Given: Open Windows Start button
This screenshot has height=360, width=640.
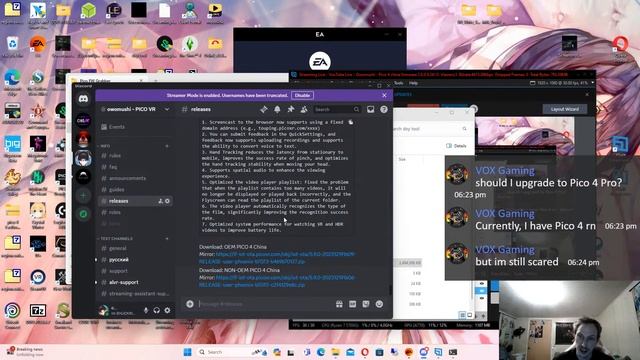Looking at the screenshot, I should (x=188, y=352).
